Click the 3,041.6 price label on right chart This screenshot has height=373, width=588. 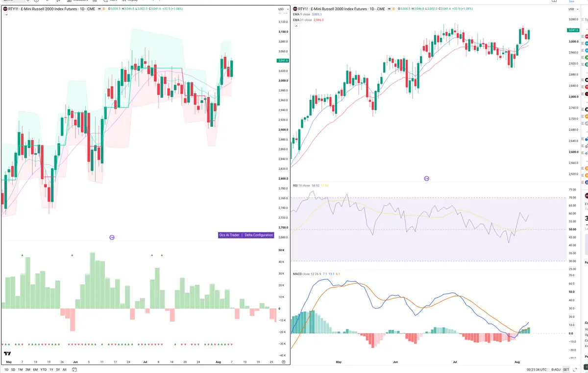tap(573, 30)
